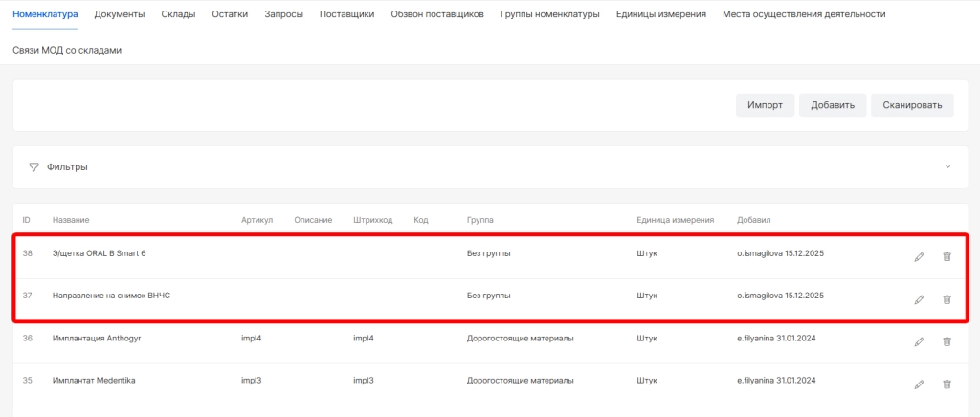This screenshot has width=980, height=417.
Task: Go to the Остатки tab
Action: coord(230,14)
